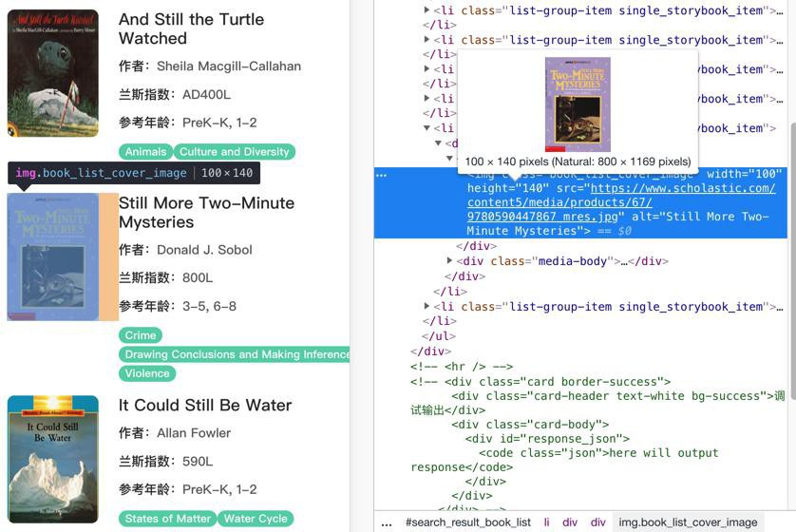The height and width of the screenshot is (532, 796).
Task: Click the commented hr line
Action: tap(462, 367)
